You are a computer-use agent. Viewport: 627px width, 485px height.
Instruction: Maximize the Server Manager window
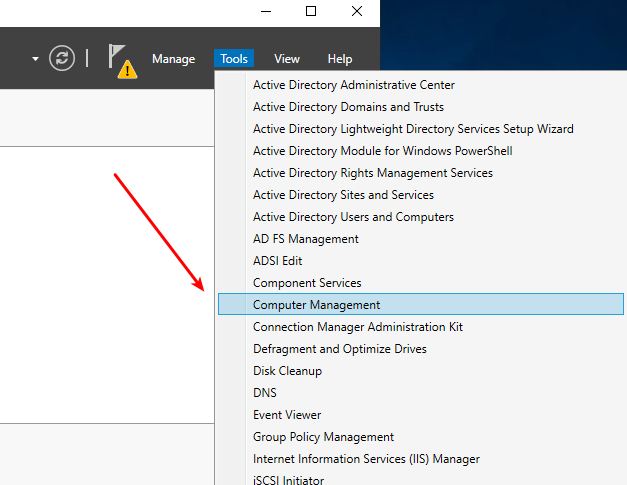311,12
